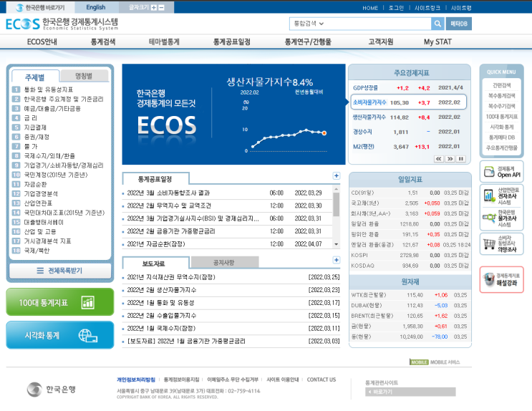Open 100대 통계지표 green banner
The width and height of the screenshot is (532, 411).
[x=60, y=302]
